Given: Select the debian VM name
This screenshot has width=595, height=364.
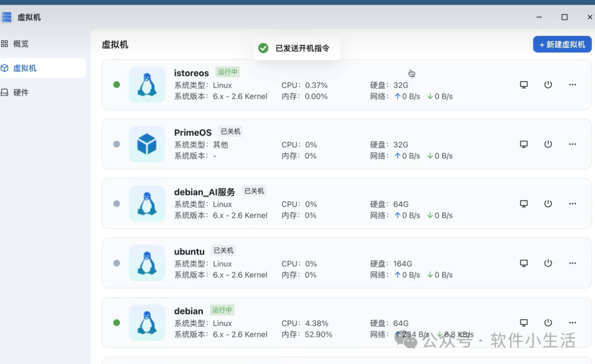Looking at the screenshot, I should tap(188, 311).
